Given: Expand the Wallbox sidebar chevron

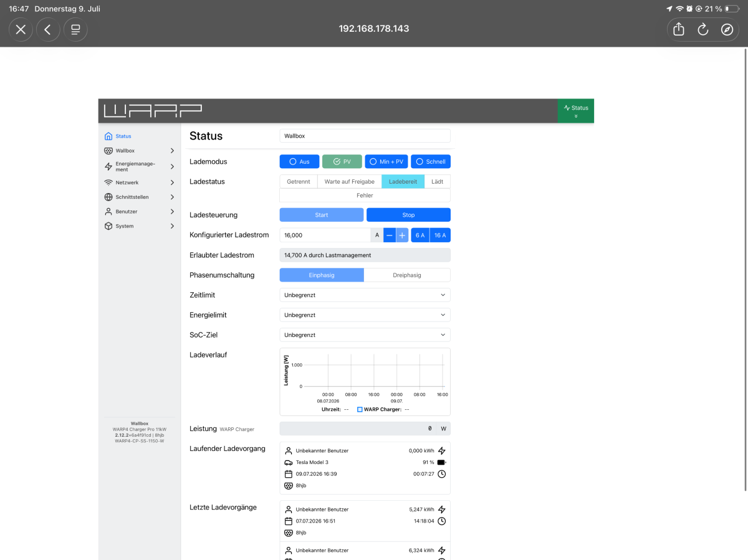Looking at the screenshot, I should [x=172, y=151].
